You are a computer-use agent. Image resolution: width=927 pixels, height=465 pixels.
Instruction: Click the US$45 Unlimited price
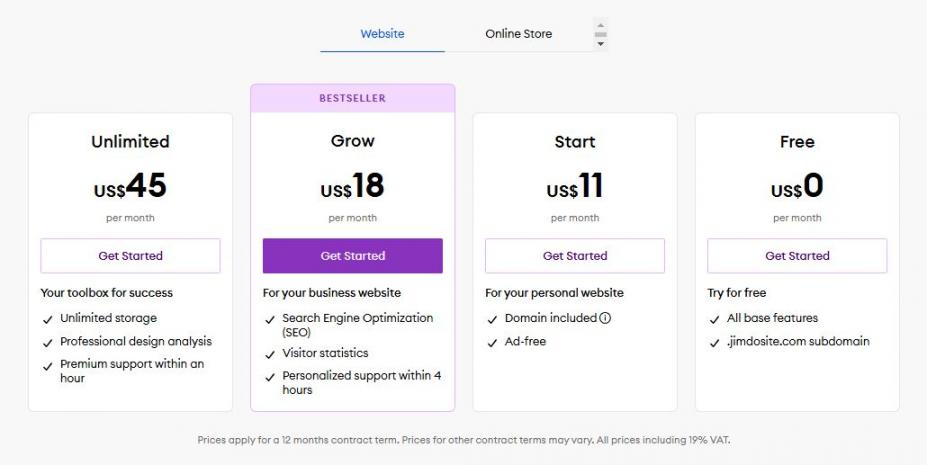[x=130, y=187]
